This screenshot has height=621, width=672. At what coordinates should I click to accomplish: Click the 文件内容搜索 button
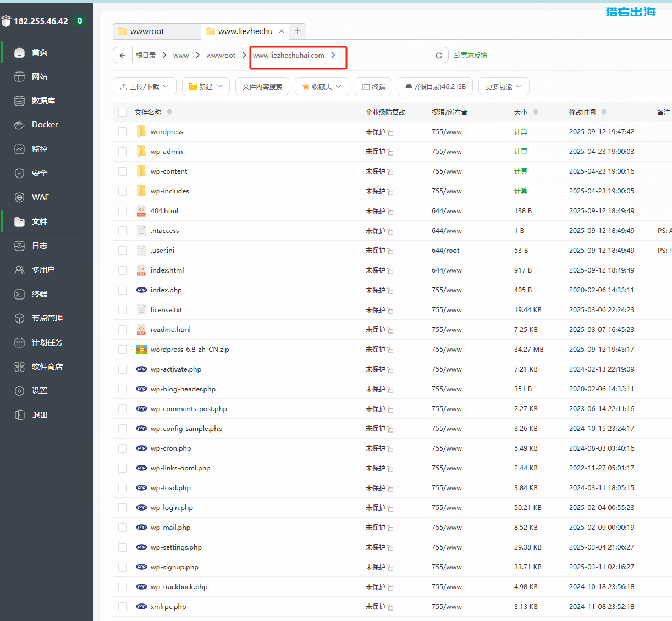262,87
